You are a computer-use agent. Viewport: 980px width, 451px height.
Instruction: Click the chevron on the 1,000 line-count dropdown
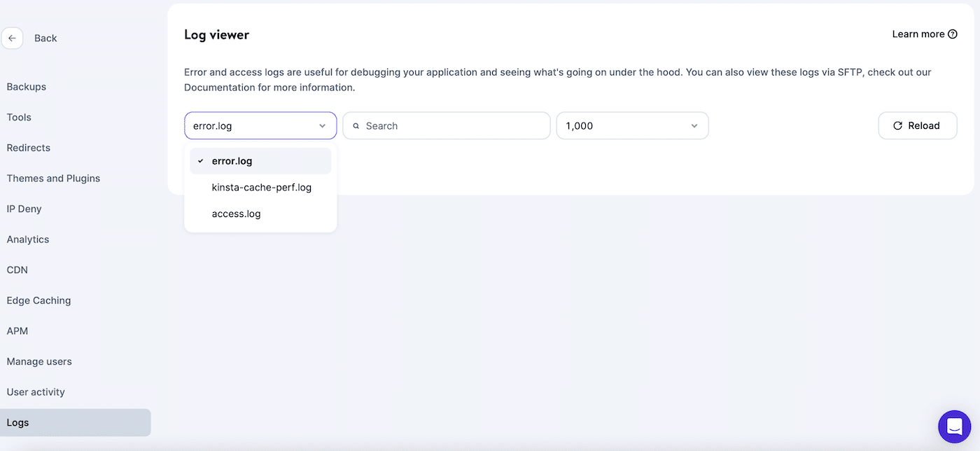pos(694,125)
